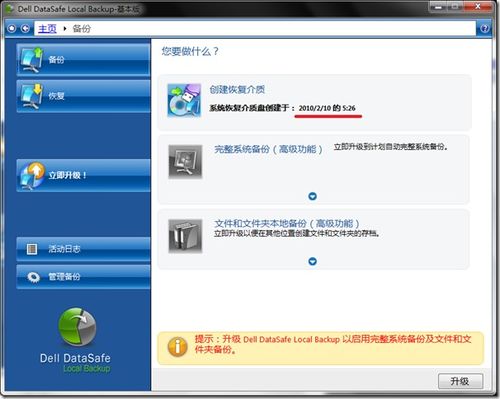The image size is (500, 399).
Task: Expand the 文件和文件夹本地备份 section arrow
Action: [312, 261]
